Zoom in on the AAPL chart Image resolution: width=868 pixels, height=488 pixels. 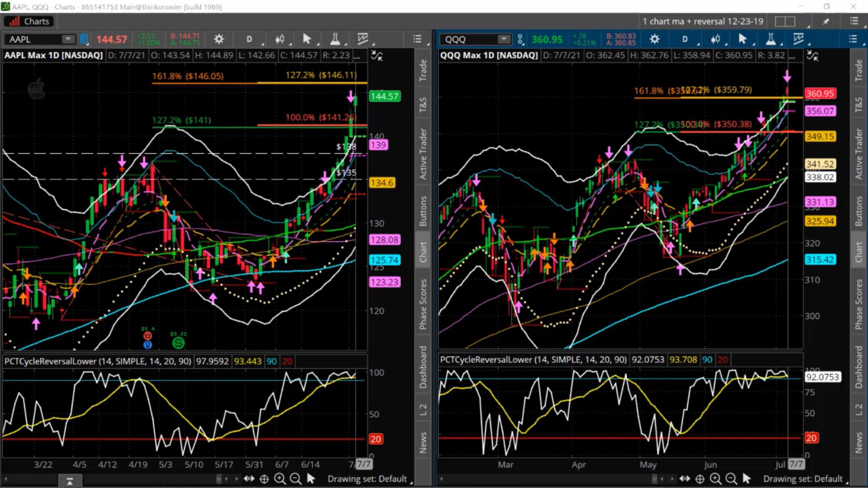coord(280,479)
